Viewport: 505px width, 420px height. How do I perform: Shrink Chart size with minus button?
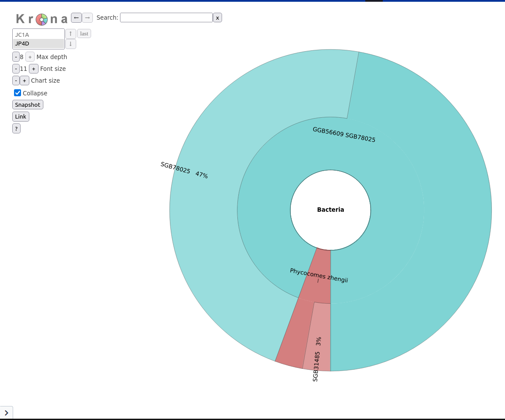point(16,80)
